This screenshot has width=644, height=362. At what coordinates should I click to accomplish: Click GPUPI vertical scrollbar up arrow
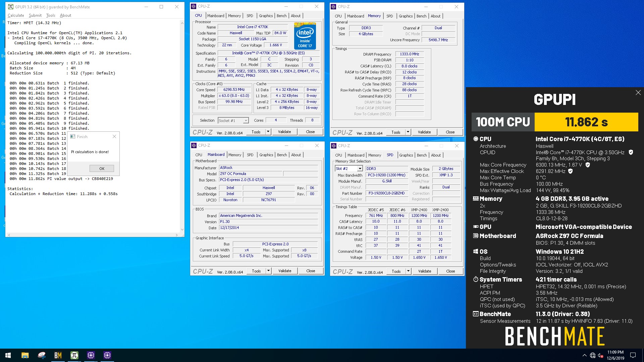(182, 23)
